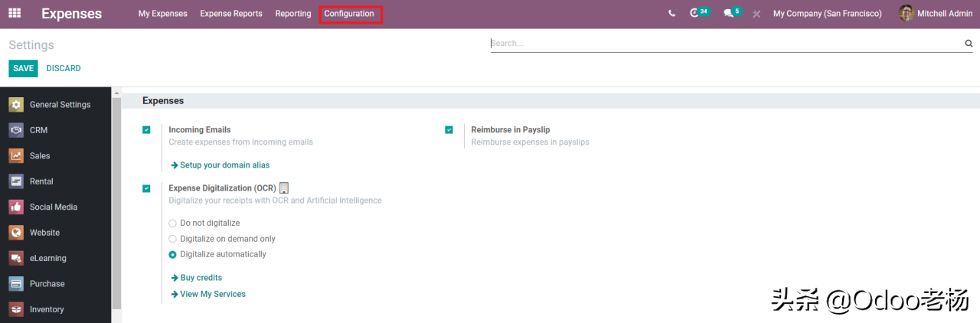The width and height of the screenshot is (980, 323).
Task: Click the 'Inventory' sidebar label
Action: pyautogui.click(x=47, y=309)
